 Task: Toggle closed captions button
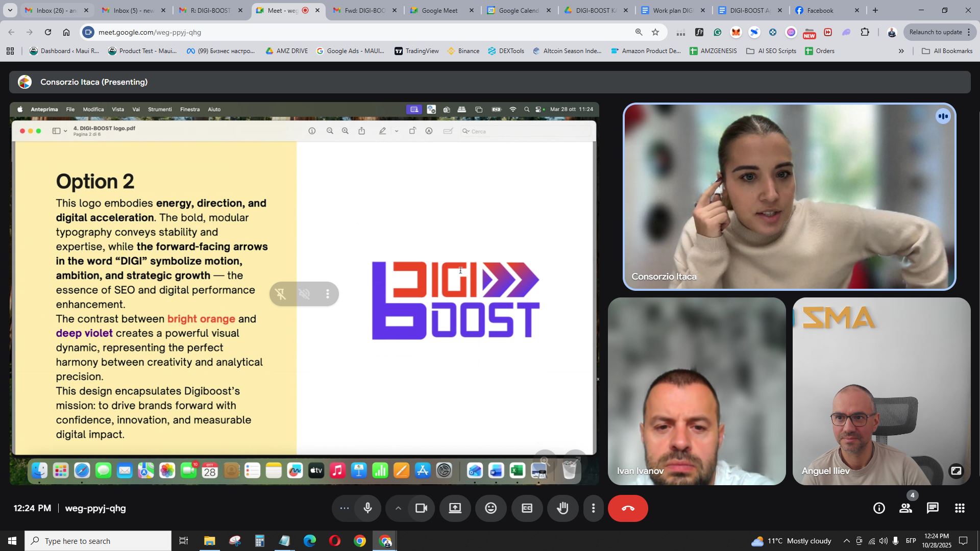pos(527,508)
